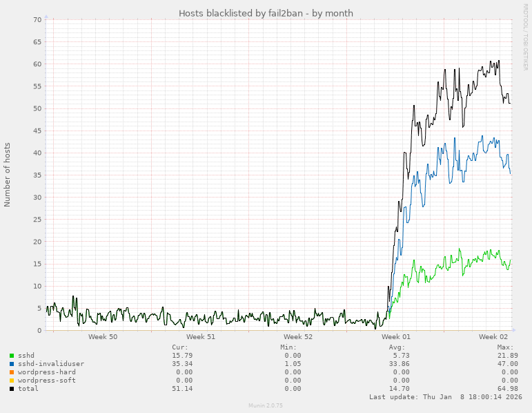Viewport: 532px width, 413px height.
Task: Click the Munin 2.0.75 footer text
Action: (266, 406)
